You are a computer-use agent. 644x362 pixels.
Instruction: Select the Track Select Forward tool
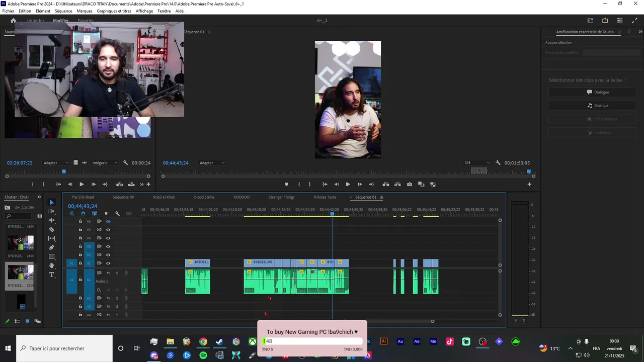(x=51, y=211)
